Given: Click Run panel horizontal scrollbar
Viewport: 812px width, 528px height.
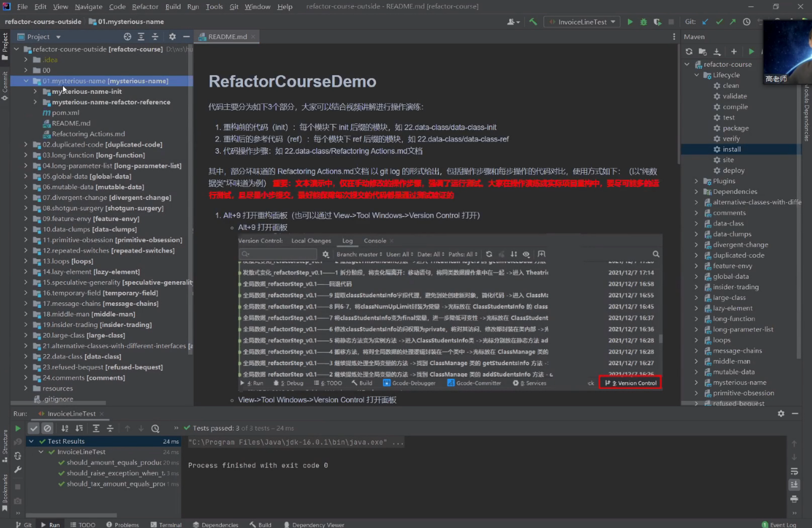Looking at the screenshot, I should coord(71,515).
